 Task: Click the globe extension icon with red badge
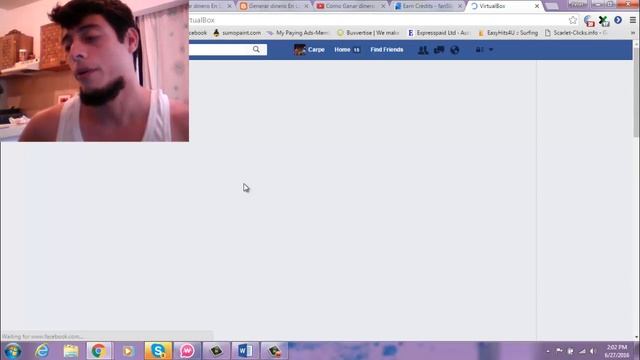589,20
